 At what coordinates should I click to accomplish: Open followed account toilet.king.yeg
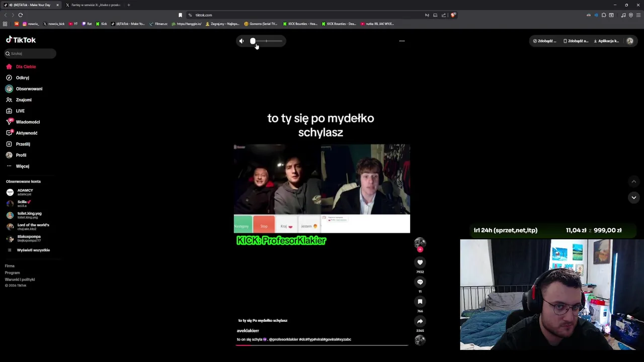(x=24, y=215)
